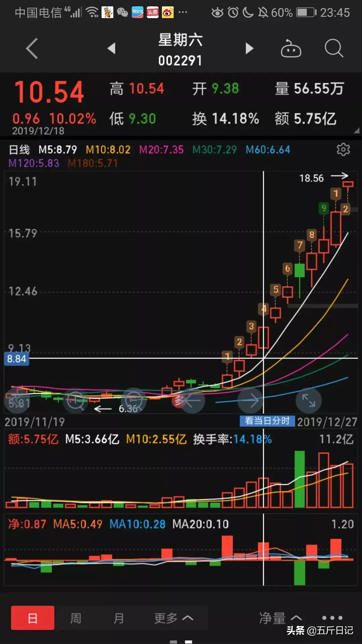Tap the 净:0.87 net volume label
This screenshot has width=362, height=644.
(27, 524)
